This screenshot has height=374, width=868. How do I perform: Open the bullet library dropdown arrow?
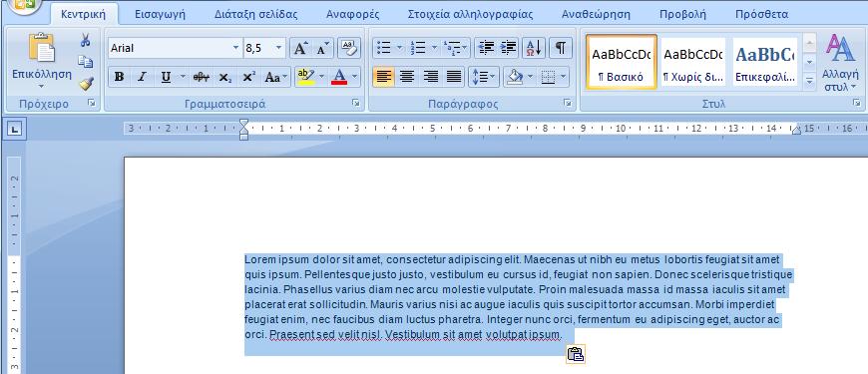point(400,49)
